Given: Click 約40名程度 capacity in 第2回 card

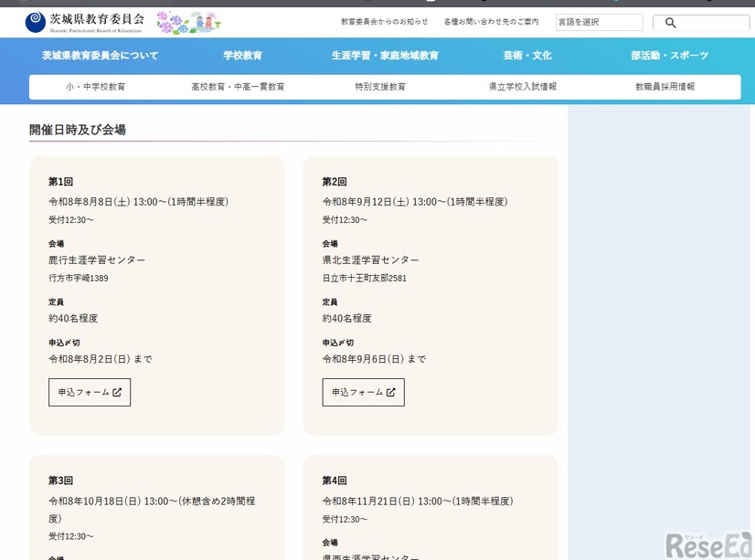Looking at the screenshot, I should coord(347,319).
